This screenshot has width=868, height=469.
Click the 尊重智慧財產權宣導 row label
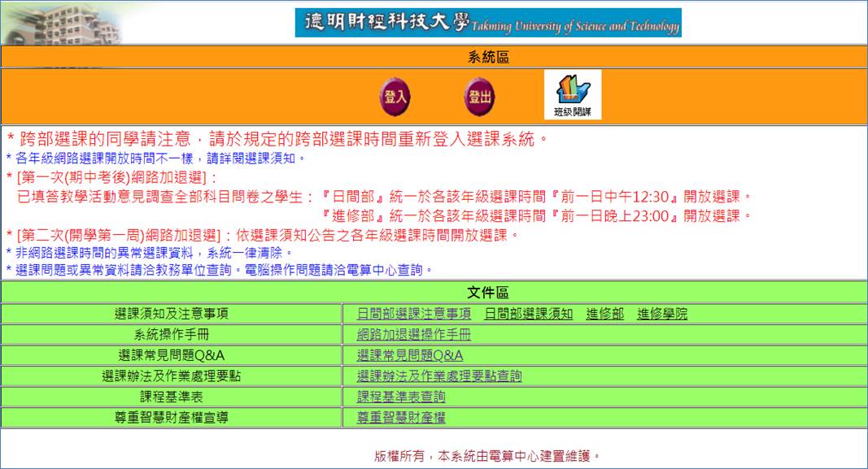tap(171, 418)
